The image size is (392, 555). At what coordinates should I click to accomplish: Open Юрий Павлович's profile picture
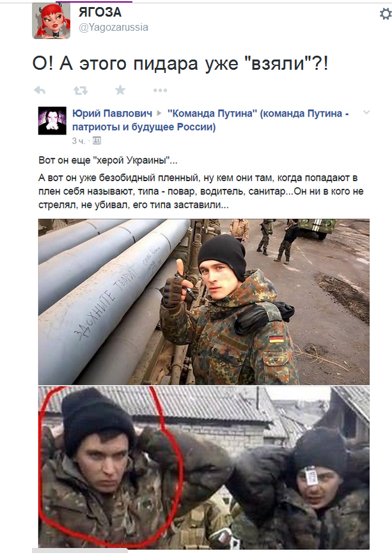tap(52, 121)
